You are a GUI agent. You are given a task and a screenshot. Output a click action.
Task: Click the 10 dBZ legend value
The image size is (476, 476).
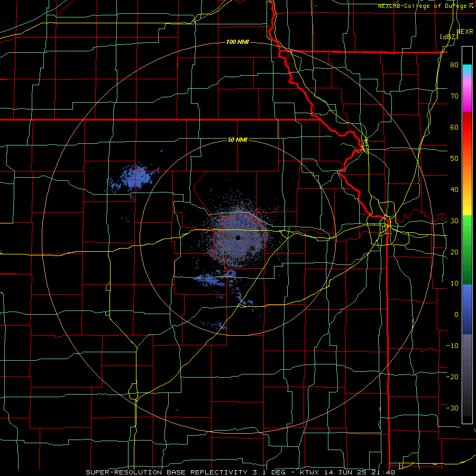454,283
